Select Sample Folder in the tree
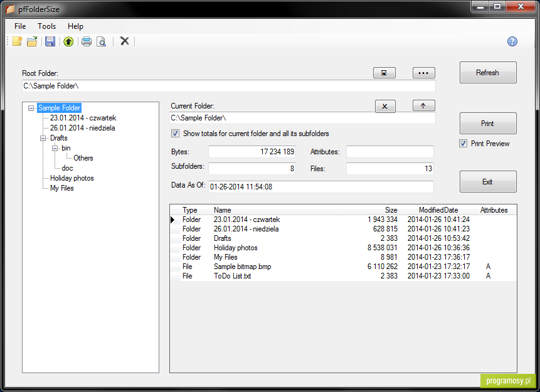This screenshot has width=540, height=392. [x=59, y=108]
